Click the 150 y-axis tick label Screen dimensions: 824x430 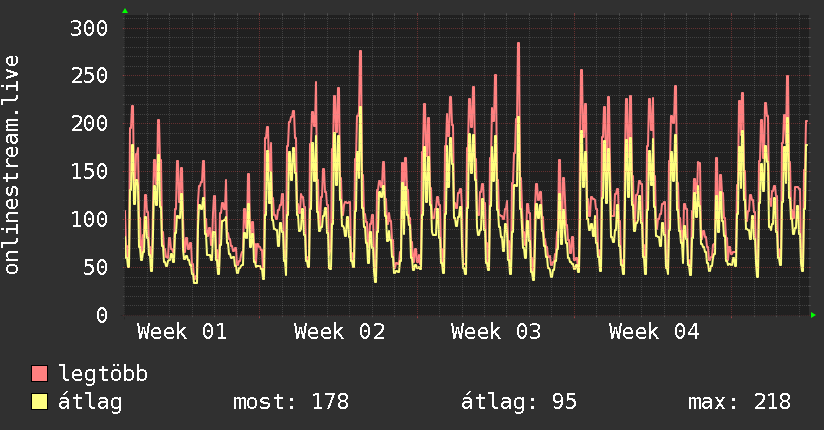(x=89, y=171)
